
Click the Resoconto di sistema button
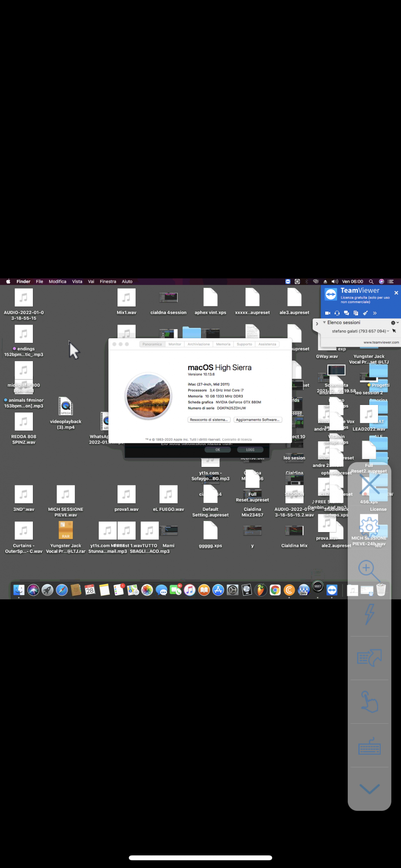click(209, 420)
